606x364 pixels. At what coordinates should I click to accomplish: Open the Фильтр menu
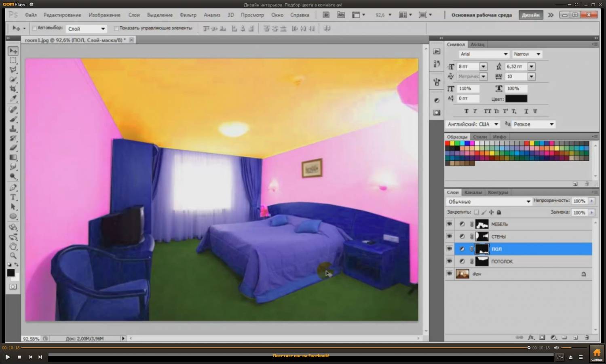click(x=188, y=15)
